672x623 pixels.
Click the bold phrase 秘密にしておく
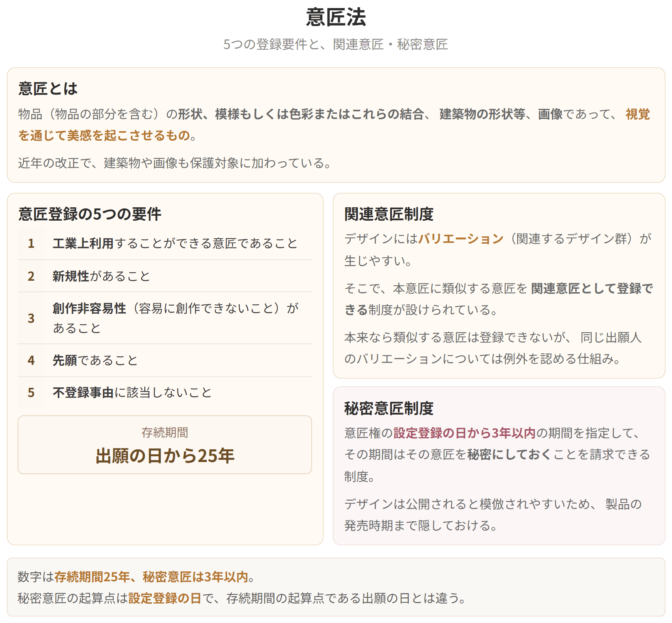pos(509,454)
